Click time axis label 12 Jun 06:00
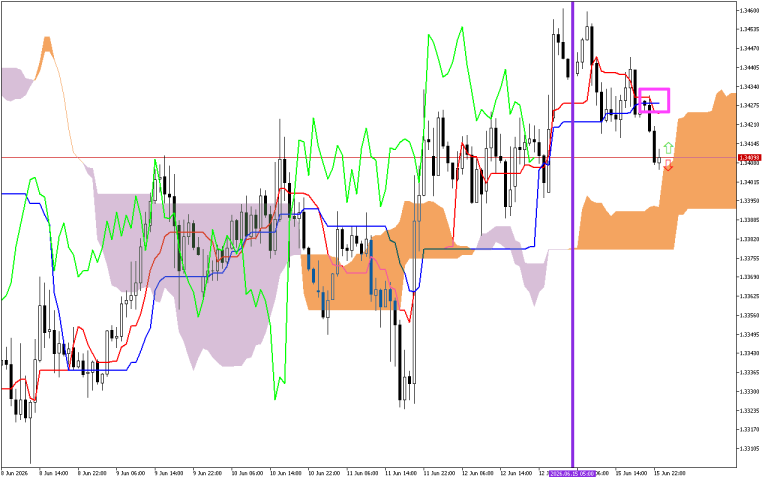Image resolution: width=768 pixels, height=480 pixels. 478,474
